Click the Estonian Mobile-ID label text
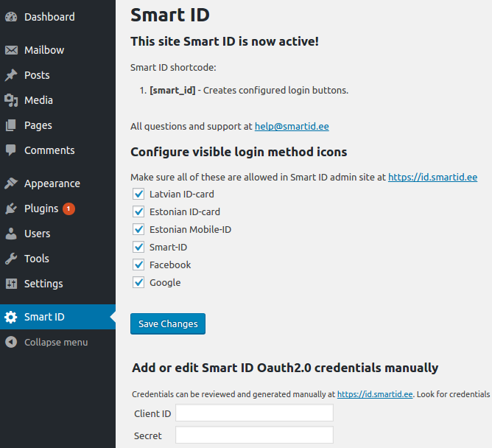The width and height of the screenshot is (492, 448). 191,229
